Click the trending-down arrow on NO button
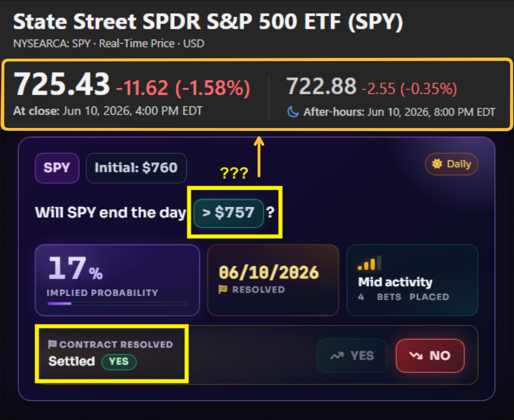The image size is (514, 420). 416,355
